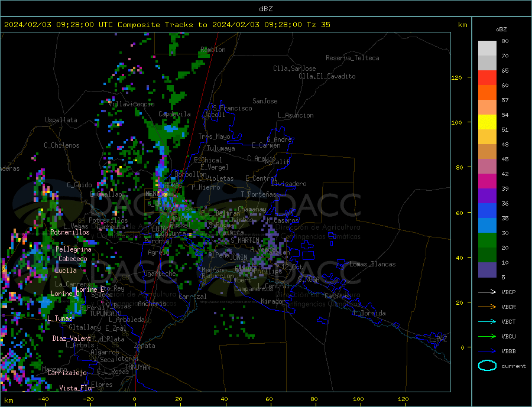
Task: Select the orange 60–57 dBZ color swatch
Action: coord(487,93)
